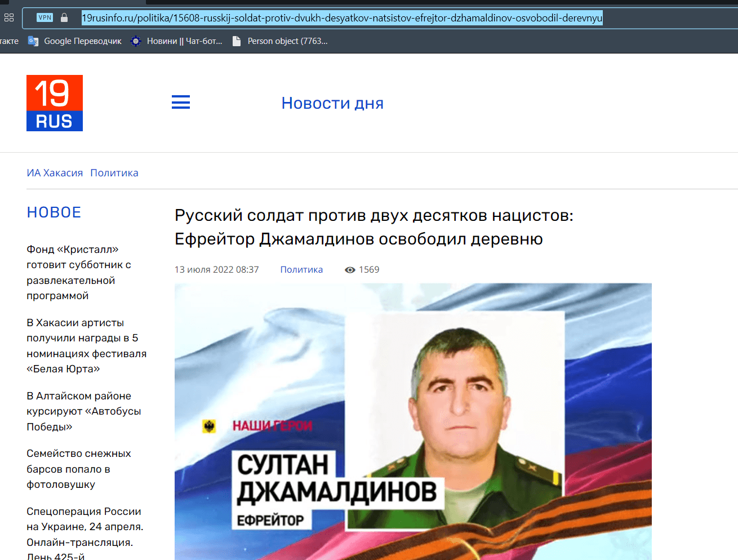Click the Новини bookmark gear favicon
Image resolution: width=738 pixels, height=560 pixels.
136,41
